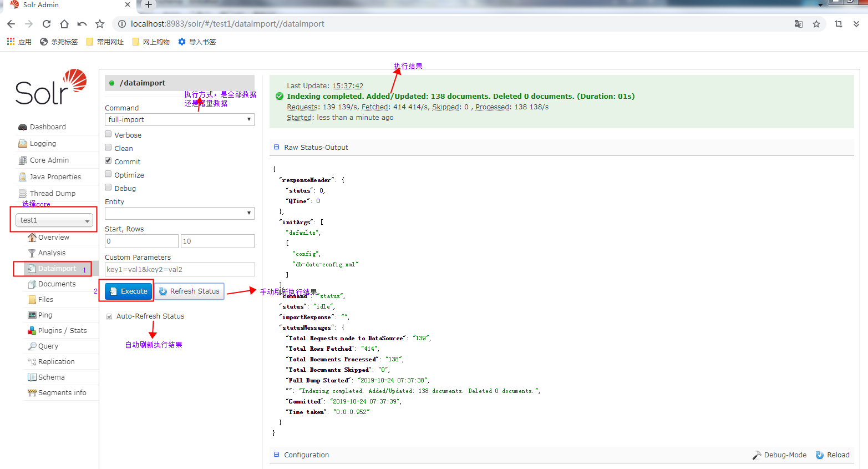Click the Solr logo
The height and width of the screenshot is (469, 868).
[51, 87]
